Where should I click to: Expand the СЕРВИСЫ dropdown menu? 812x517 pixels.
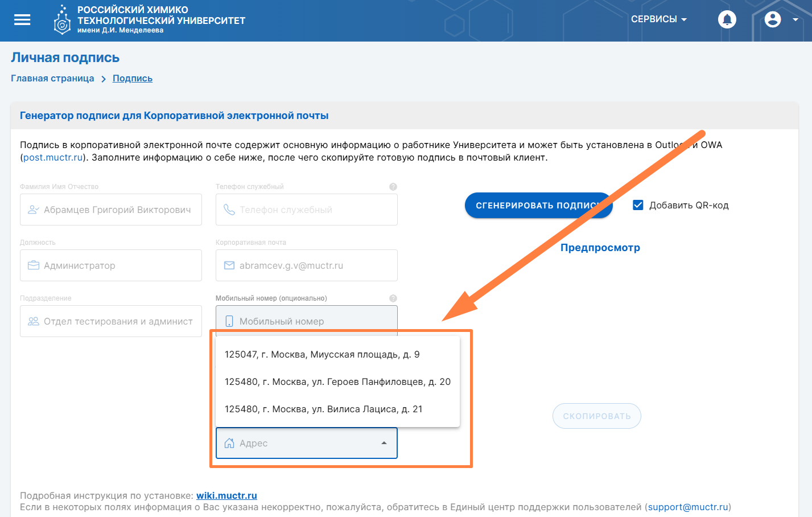(x=658, y=19)
